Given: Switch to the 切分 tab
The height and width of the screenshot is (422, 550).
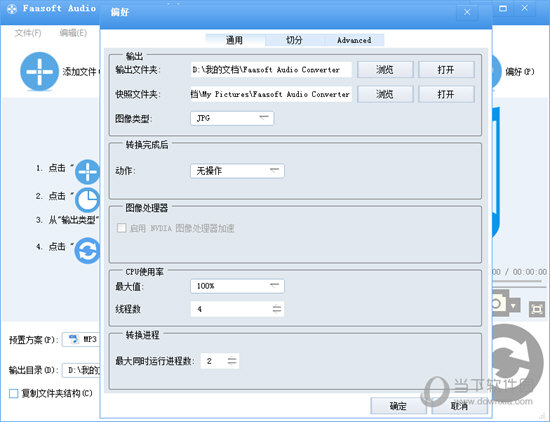Looking at the screenshot, I should [294, 40].
